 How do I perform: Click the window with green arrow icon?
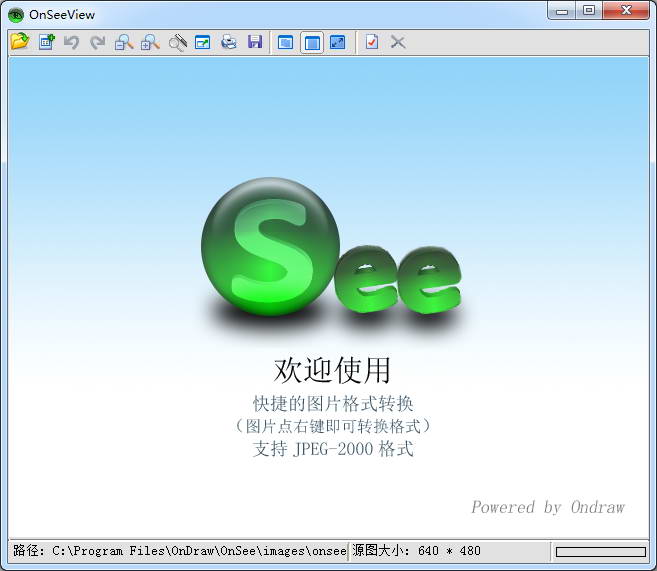click(x=202, y=42)
